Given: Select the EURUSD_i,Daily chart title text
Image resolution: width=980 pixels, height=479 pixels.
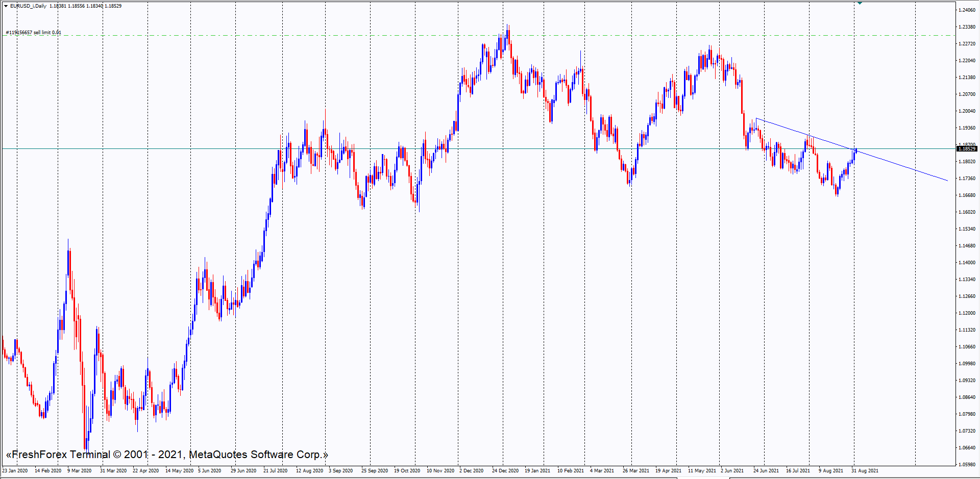Looking at the screenshot, I should pyautogui.click(x=29, y=6).
